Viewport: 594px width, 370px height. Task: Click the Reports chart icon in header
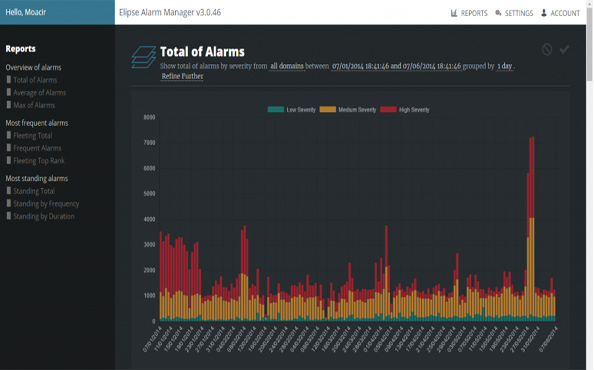454,13
